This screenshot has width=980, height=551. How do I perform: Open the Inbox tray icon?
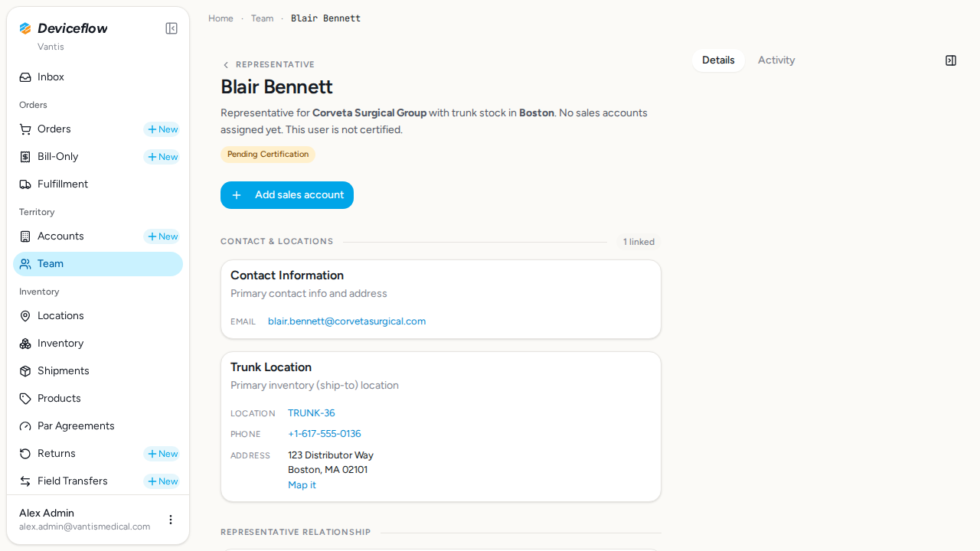pos(25,77)
